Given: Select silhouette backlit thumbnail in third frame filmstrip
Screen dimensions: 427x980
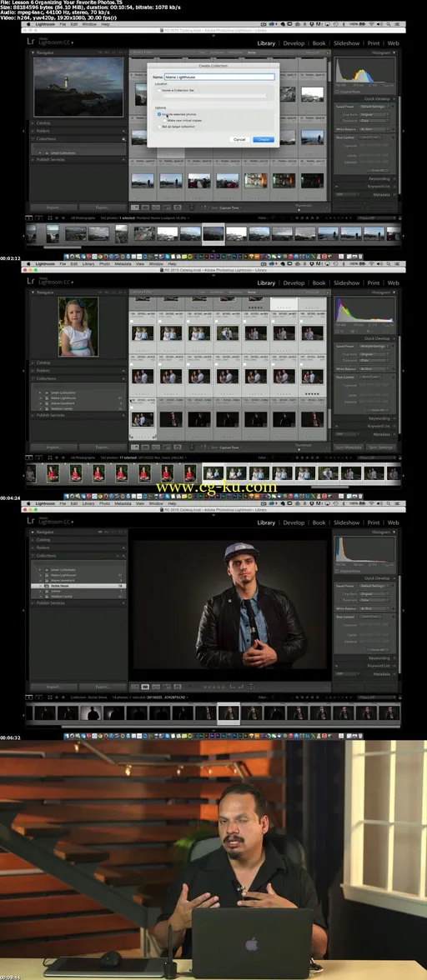Looking at the screenshot, I should [x=91, y=713].
